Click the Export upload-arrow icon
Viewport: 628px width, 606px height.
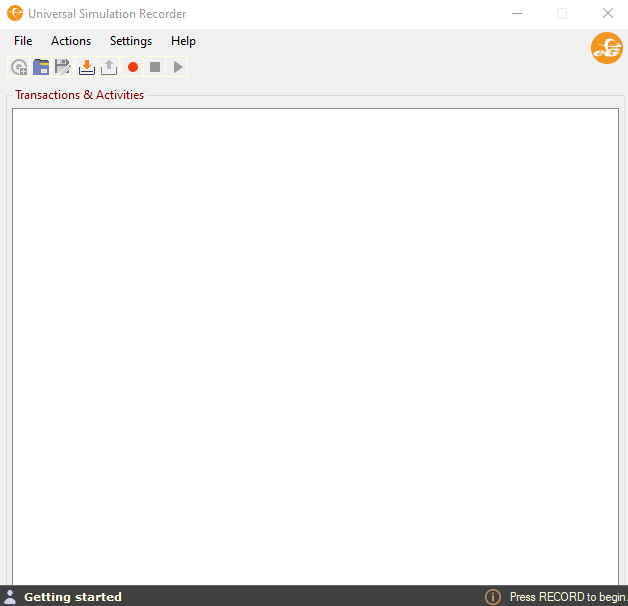109,67
